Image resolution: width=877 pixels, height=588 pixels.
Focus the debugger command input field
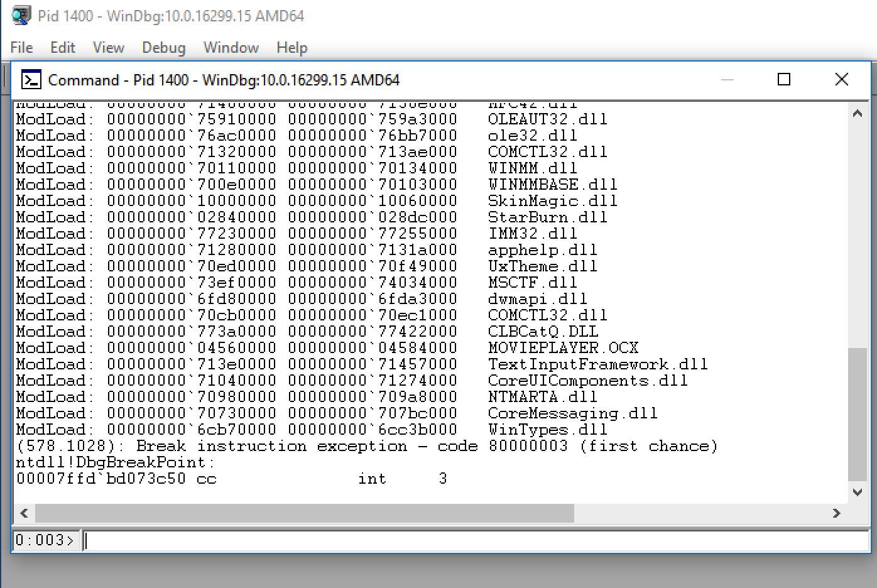click(476, 540)
